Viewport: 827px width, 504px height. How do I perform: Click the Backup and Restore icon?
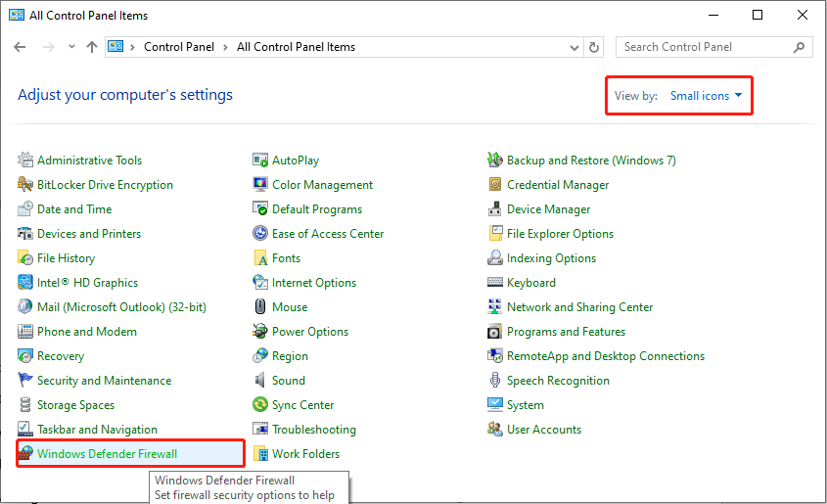(494, 160)
